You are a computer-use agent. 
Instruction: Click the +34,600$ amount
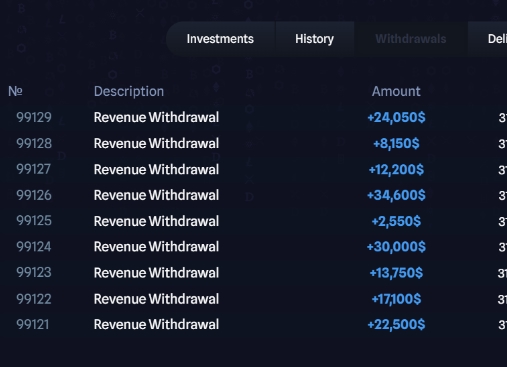[396, 195]
